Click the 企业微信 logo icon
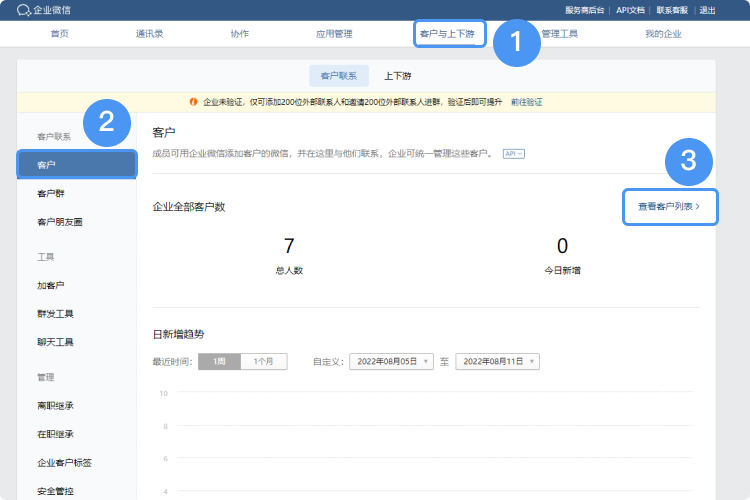The height and width of the screenshot is (500, 750). click(24, 10)
